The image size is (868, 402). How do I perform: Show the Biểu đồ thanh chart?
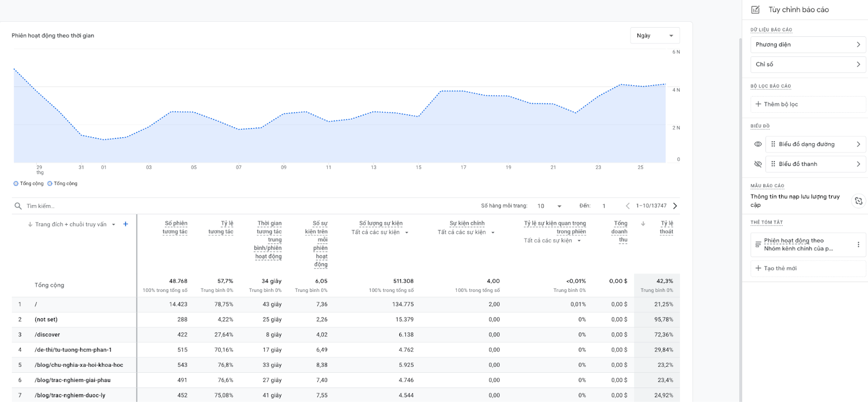coord(758,164)
